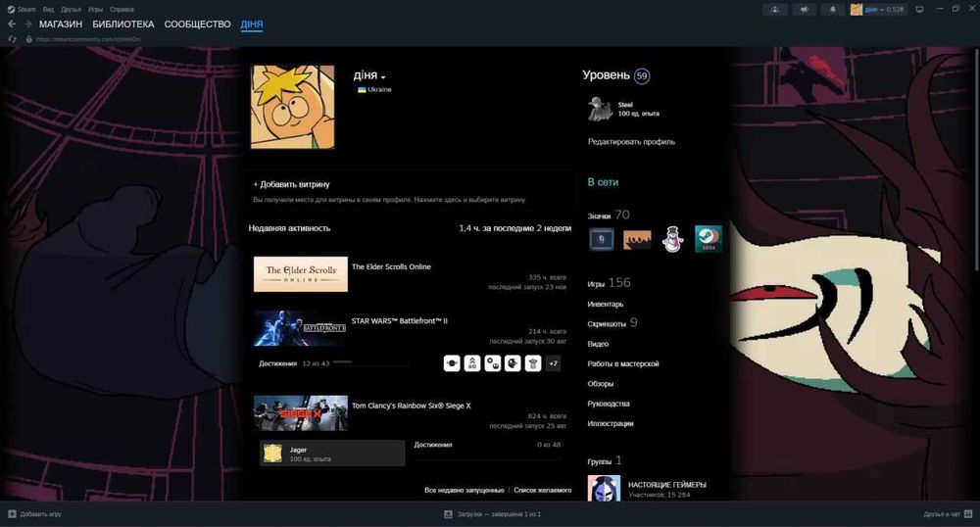Reload the page with the refresh icon
This screenshot has height=527, width=980.
(12, 39)
